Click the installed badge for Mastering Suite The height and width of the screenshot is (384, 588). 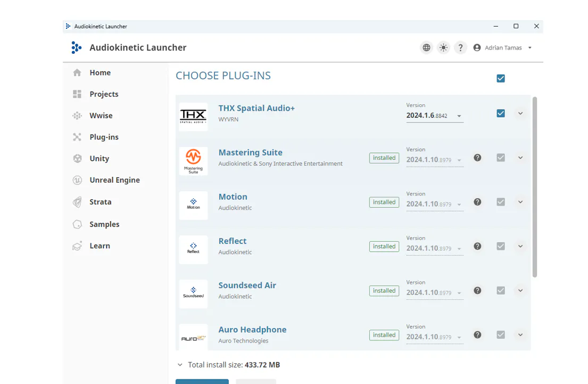coord(384,158)
